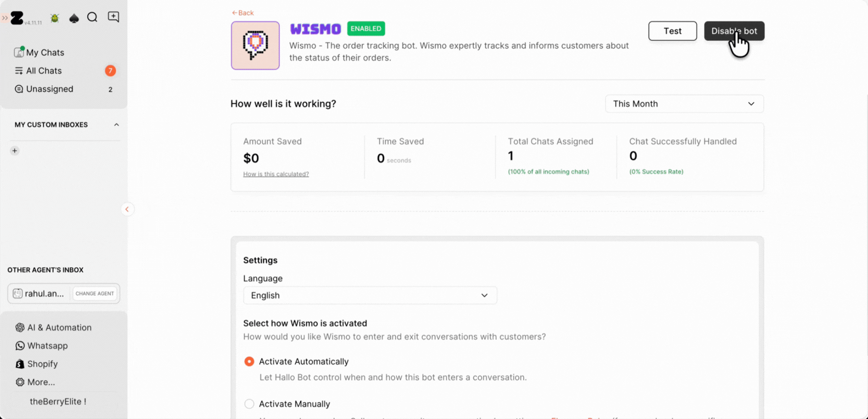
Task: Select Activate Manually radio option
Action: tap(249, 404)
